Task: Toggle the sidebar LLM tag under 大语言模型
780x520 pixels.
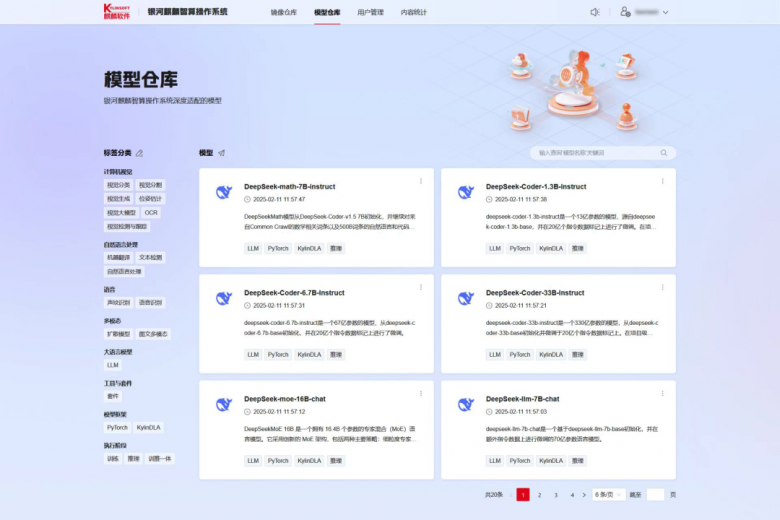Action: coord(113,365)
